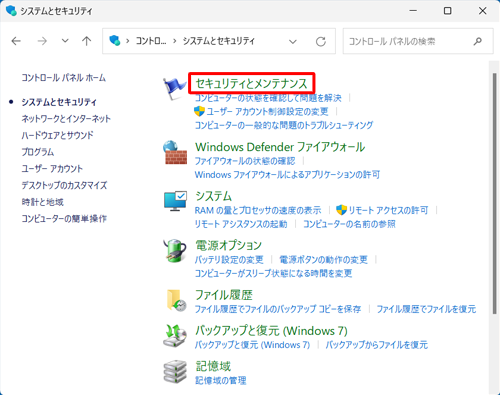500x395 pixels.
Task: Open デスクトップのカスタマイズ category
Action: pos(64,185)
